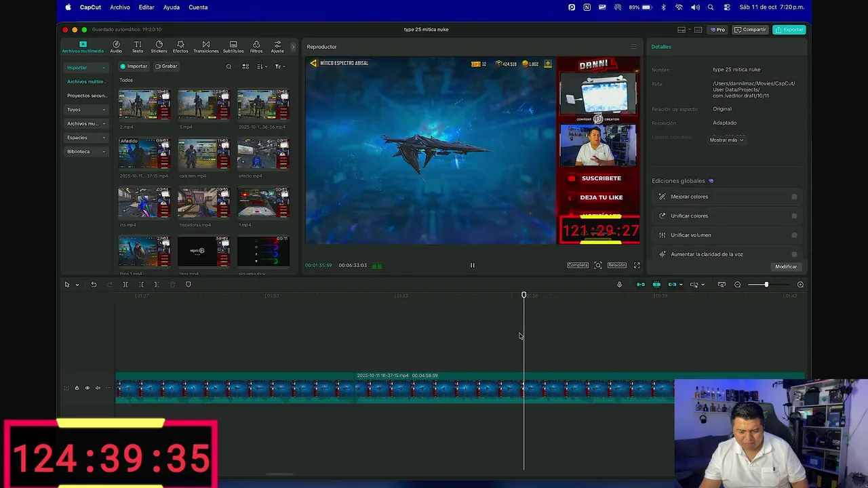The image size is (868, 488).
Task: Open the Audio panel
Action: pyautogui.click(x=116, y=47)
